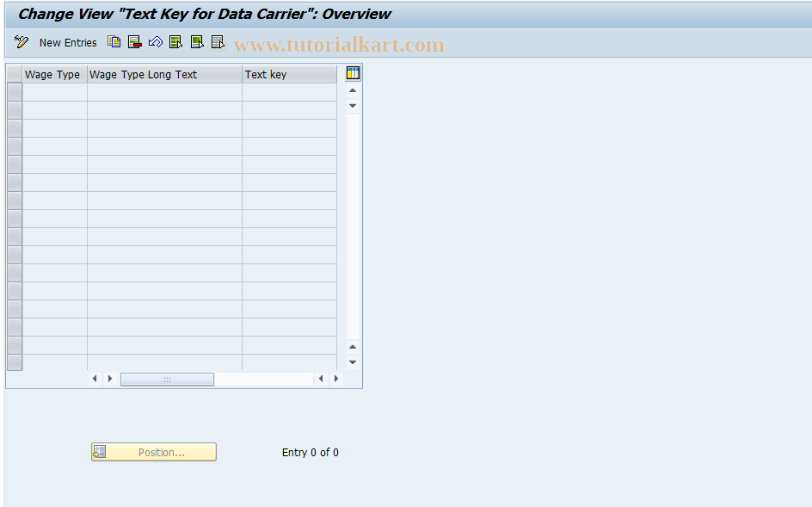Click the first Wage Type Long Text cell
812x507 pixels.
coord(164,92)
